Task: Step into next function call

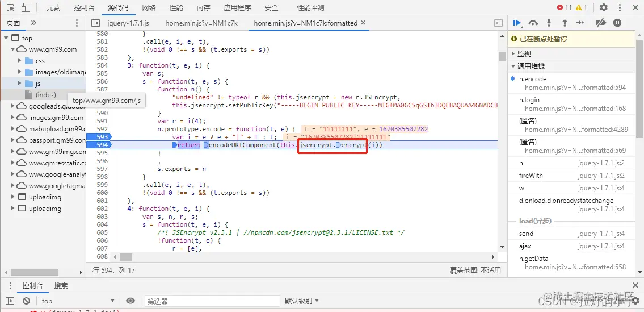Action: 549,23
